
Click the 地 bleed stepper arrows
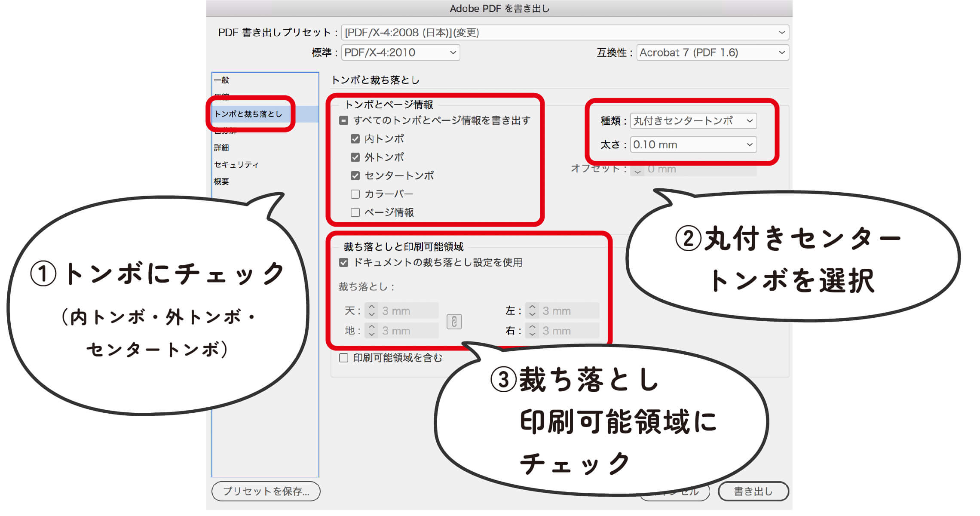(x=372, y=330)
